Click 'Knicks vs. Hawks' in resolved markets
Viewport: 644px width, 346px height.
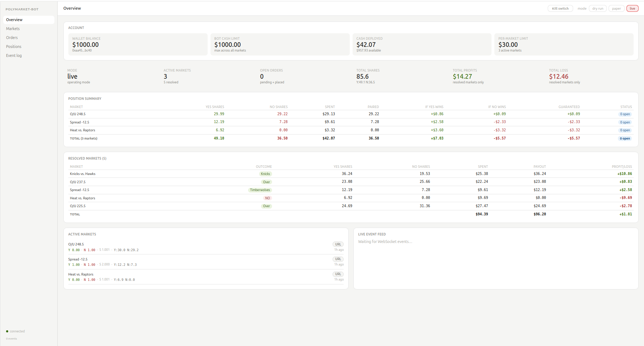pos(83,174)
